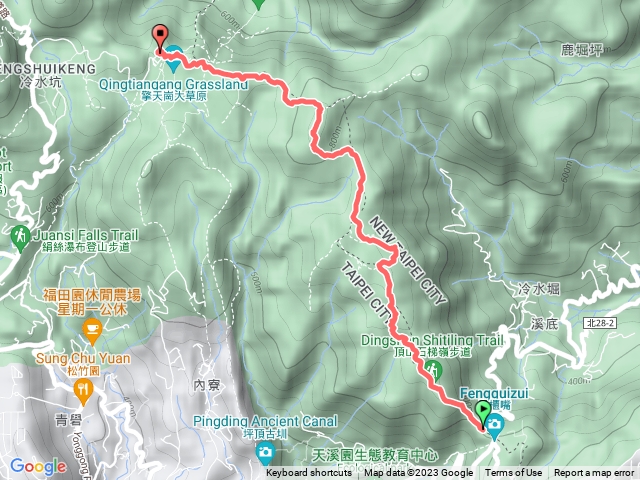Click Report a map error link
The image size is (640, 480).
click(x=594, y=473)
